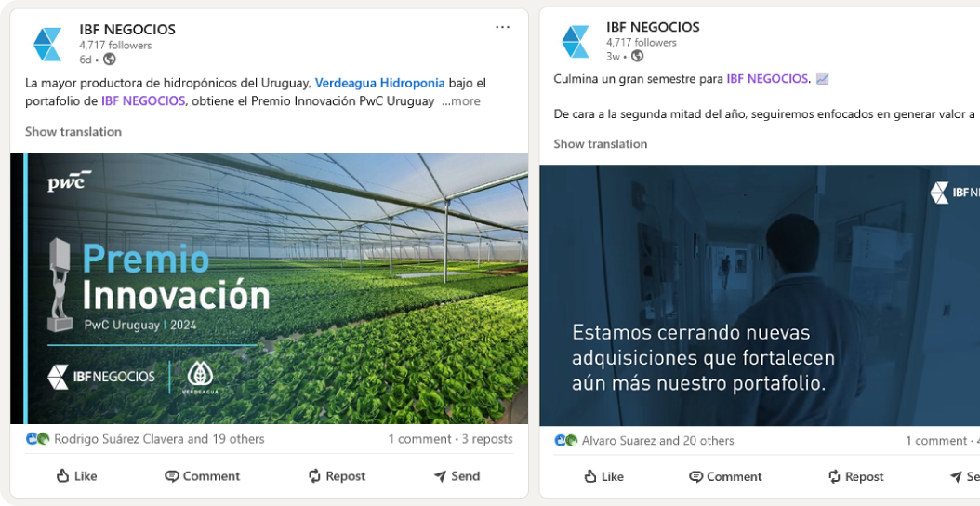Screen dimensions: 980x506
Task: Open the Premio Innovación greenhouse image
Action: pyautogui.click(x=269, y=289)
